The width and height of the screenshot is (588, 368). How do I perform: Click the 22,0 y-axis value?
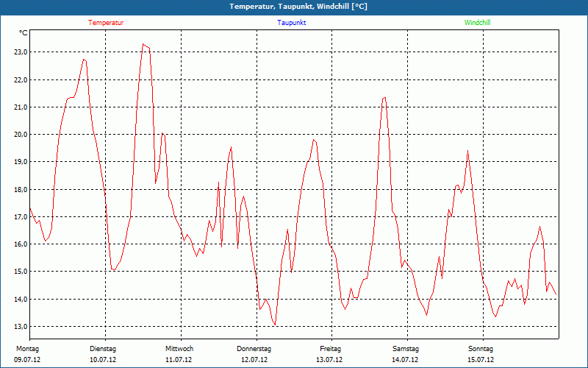(21, 80)
